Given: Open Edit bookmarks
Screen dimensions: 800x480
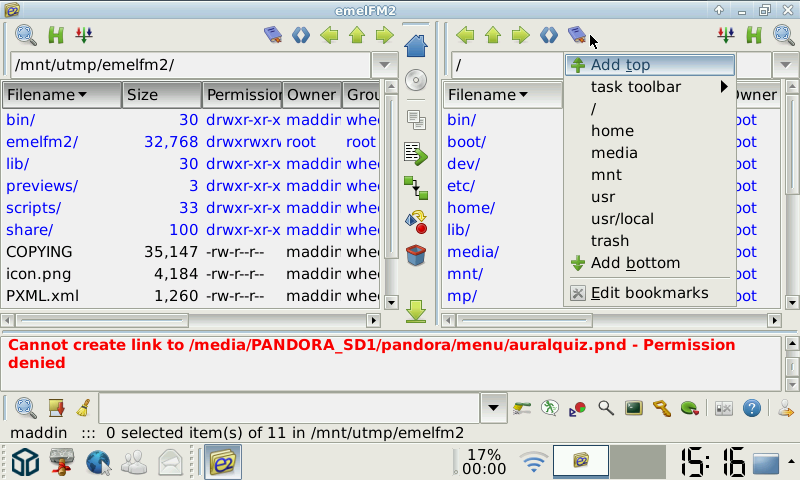Looking at the screenshot, I should pos(650,293).
